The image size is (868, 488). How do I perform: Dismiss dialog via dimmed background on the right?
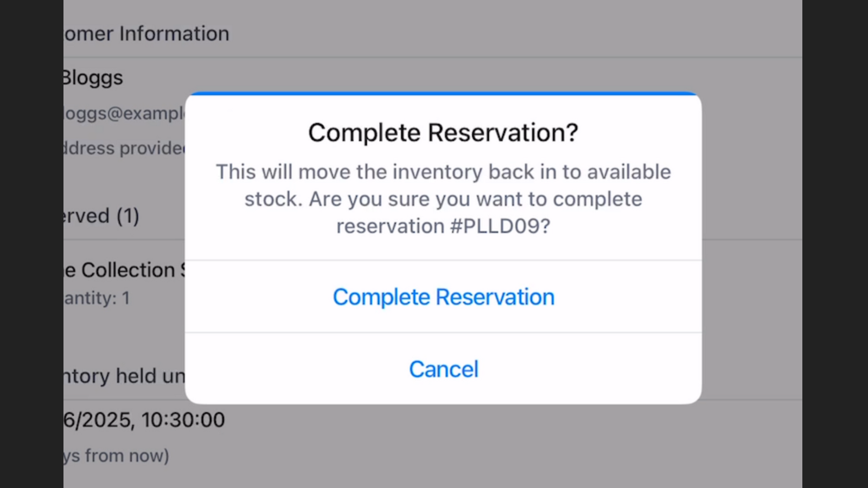click(x=752, y=244)
